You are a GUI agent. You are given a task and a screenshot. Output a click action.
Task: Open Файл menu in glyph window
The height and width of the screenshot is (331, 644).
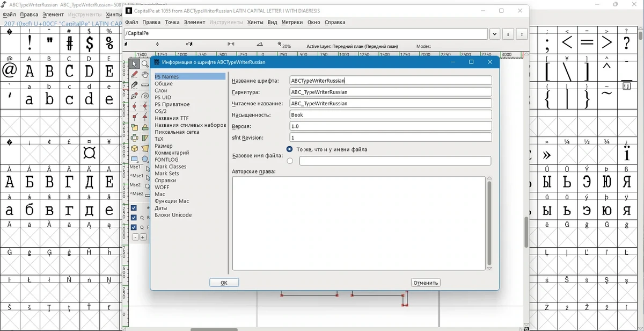[131, 23]
